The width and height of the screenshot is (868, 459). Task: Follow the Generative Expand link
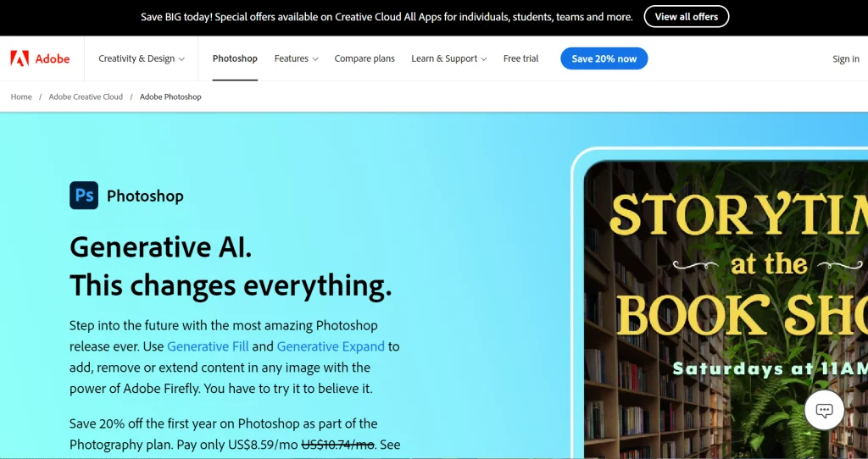(331, 346)
